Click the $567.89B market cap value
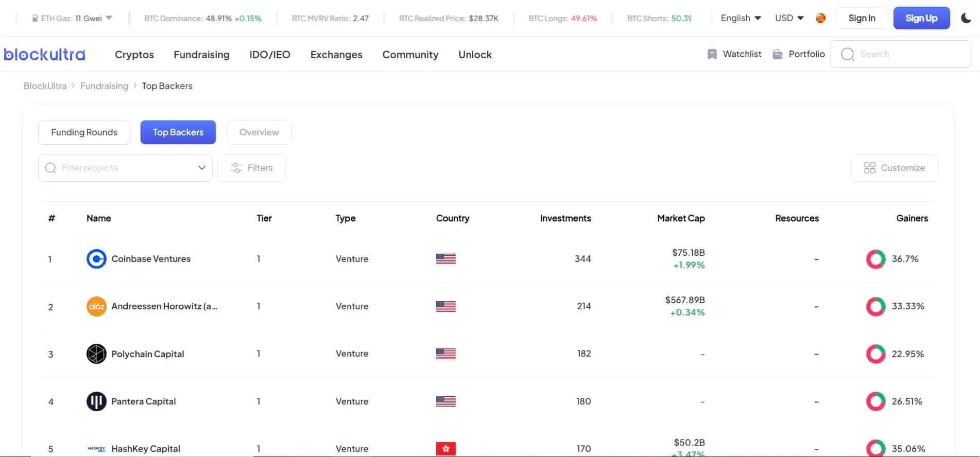The height and width of the screenshot is (457, 980). click(x=685, y=300)
